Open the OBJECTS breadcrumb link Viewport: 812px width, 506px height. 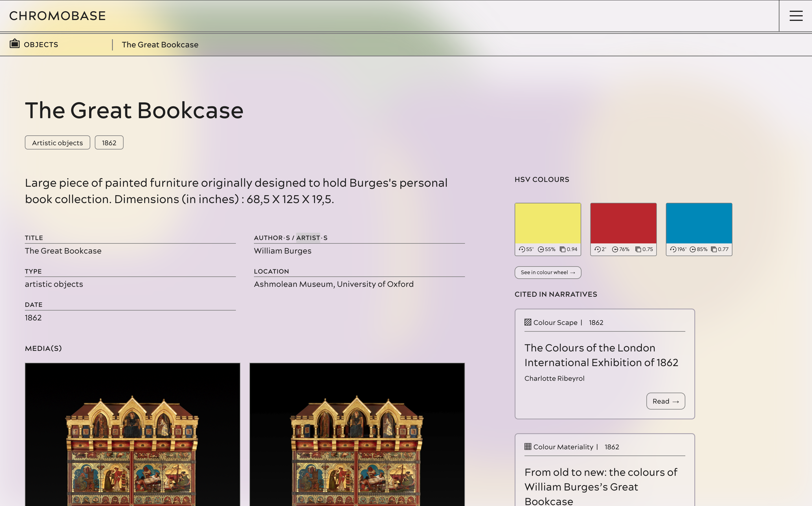(x=41, y=45)
